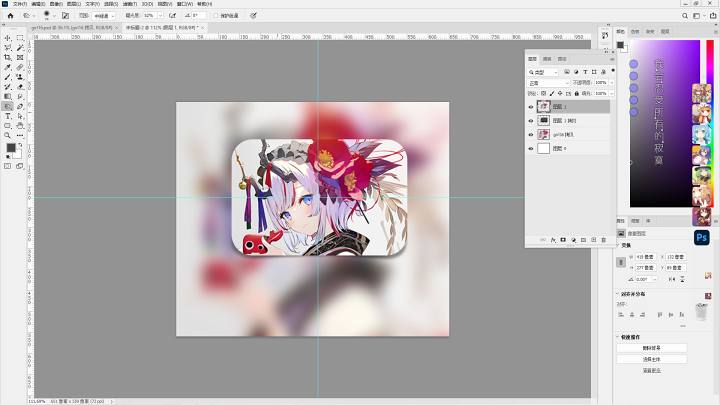This screenshot has height=405, width=720.
Task: Open the layer filter type dropdown
Action: click(x=543, y=72)
